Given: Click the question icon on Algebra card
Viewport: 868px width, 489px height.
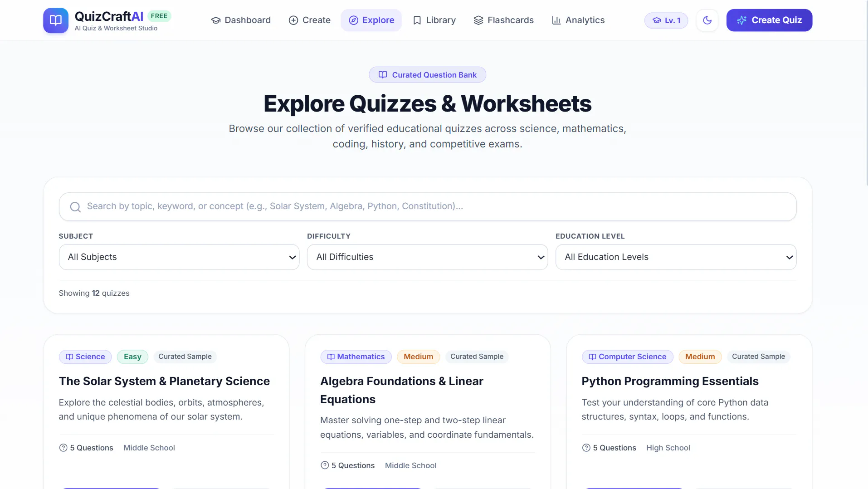Looking at the screenshot, I should (325, 465).
